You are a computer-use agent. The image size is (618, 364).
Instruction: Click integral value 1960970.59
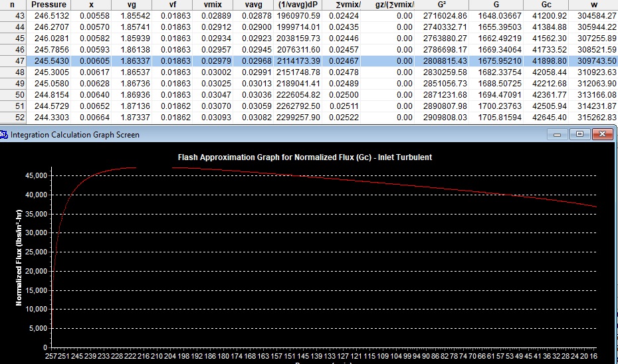[x=299, y=16]
